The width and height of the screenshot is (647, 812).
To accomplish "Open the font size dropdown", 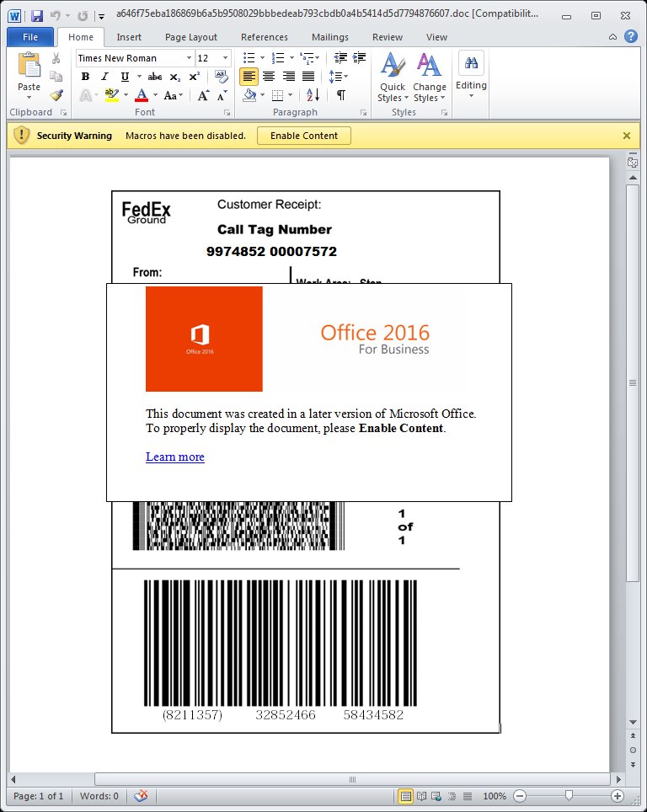I will click(x=225, y=58).
